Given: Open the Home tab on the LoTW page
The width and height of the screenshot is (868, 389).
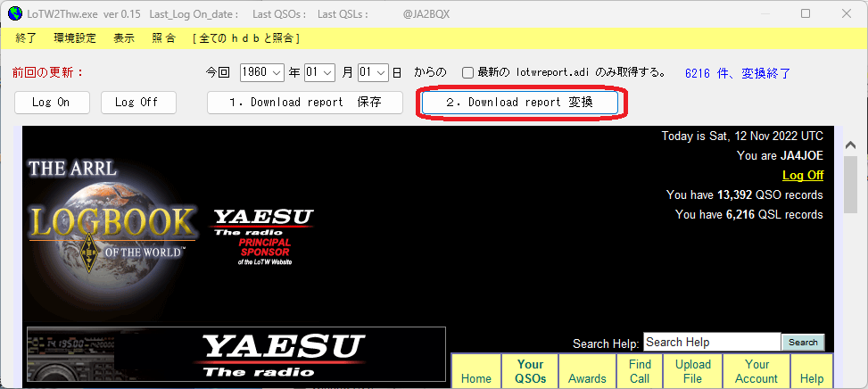Looking at the screenshot, I should click(476, 371).
